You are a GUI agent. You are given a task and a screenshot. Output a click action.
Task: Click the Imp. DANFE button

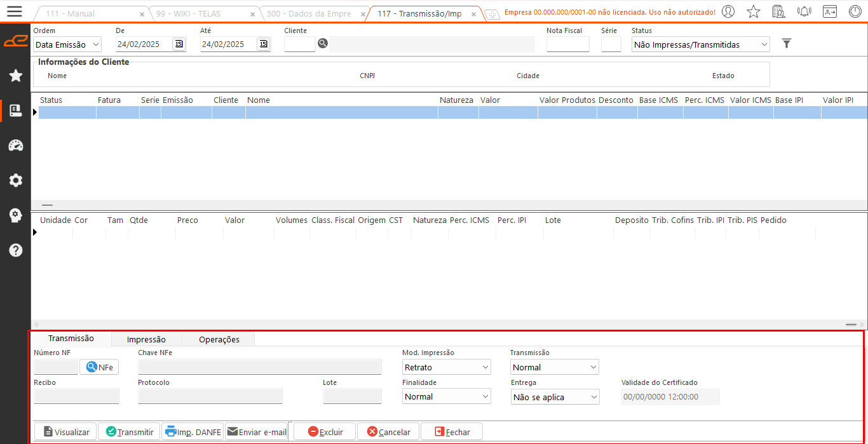[193, 432]
